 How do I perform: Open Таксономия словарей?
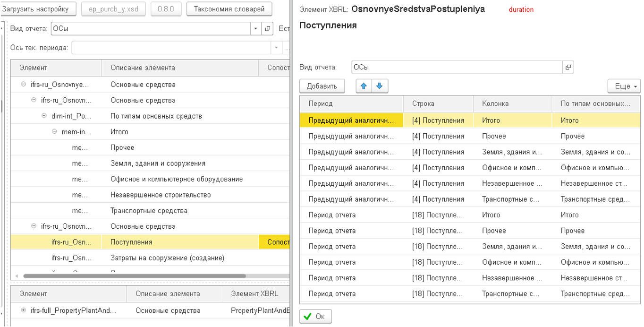[229, 9]
